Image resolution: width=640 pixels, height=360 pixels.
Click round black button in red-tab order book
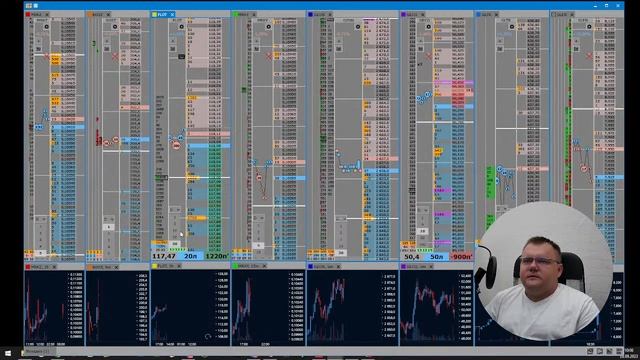[47, 27]
